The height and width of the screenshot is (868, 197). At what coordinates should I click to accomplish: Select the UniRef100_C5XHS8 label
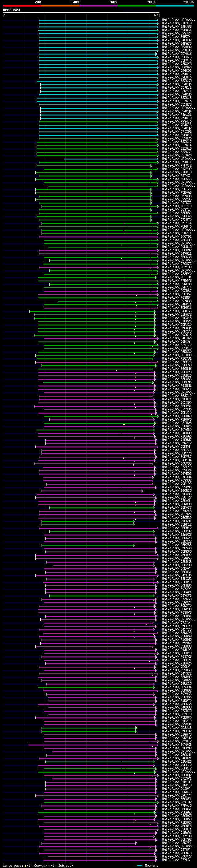[x=177, y=104]
